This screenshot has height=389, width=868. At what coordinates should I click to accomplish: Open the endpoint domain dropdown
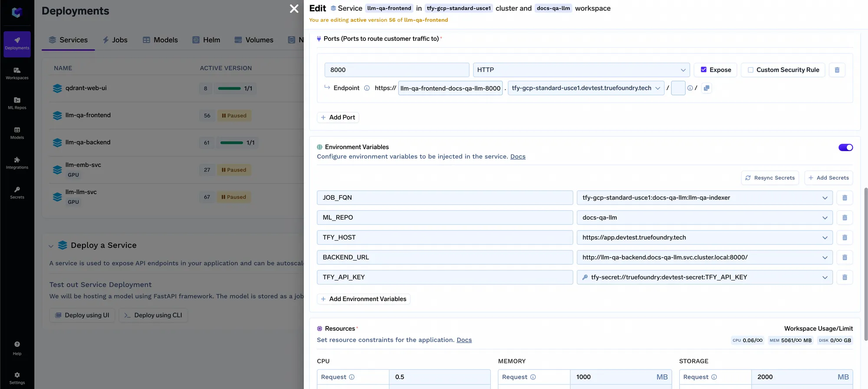[x=586, y=88]
